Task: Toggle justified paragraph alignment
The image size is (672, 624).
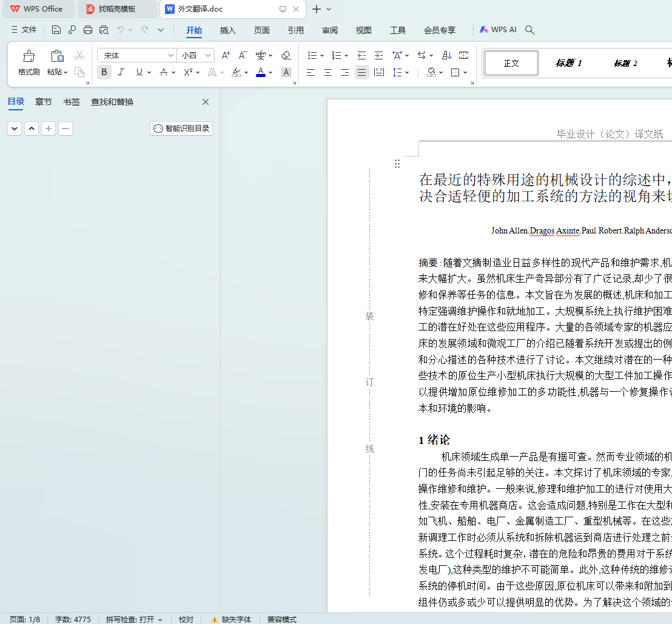Action: [362, 72]
